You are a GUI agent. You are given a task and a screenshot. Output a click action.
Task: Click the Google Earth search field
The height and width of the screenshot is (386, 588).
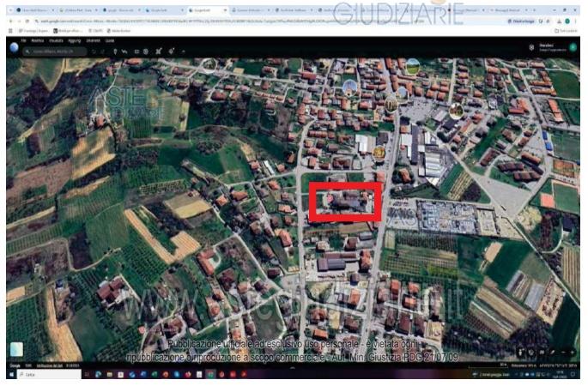[x=55, y=51]
